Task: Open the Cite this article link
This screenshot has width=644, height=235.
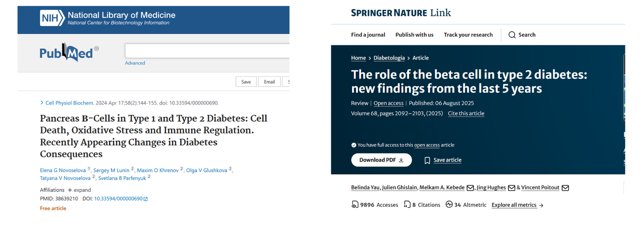Action: click(466, 114)
